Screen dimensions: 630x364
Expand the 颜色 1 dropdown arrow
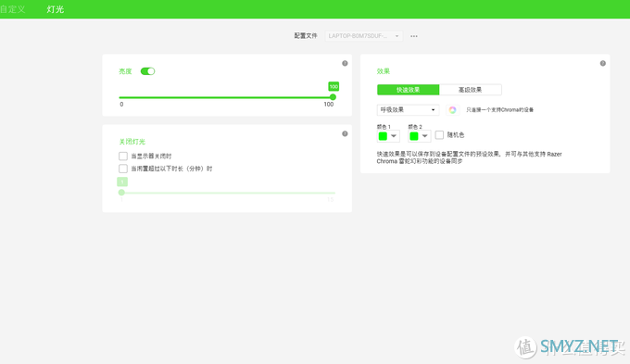tap(394, 136)
